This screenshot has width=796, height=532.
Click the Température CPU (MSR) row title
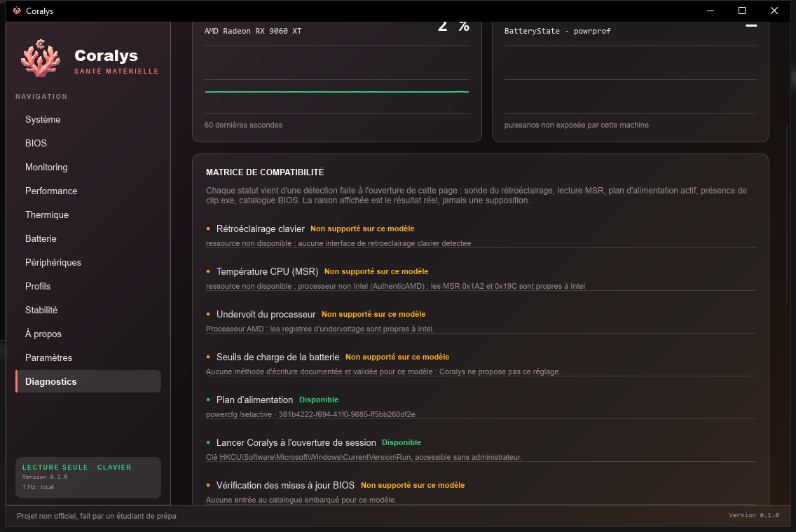coord(267,271)
